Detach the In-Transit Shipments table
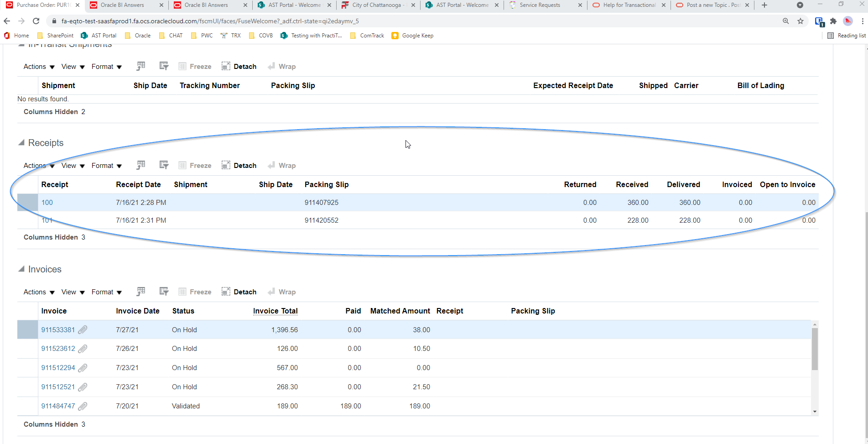The height and width of the screenshot is (444, 868). tap(239, 66)
